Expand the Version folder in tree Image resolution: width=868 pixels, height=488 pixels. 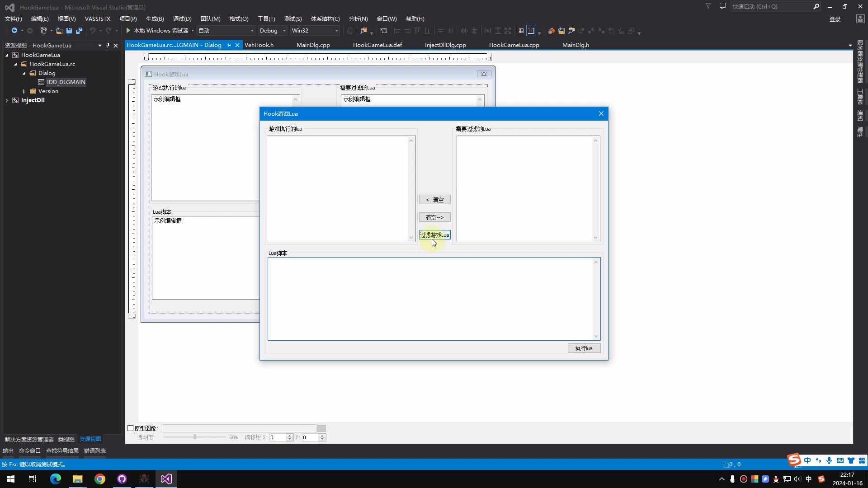pos(24,91)
